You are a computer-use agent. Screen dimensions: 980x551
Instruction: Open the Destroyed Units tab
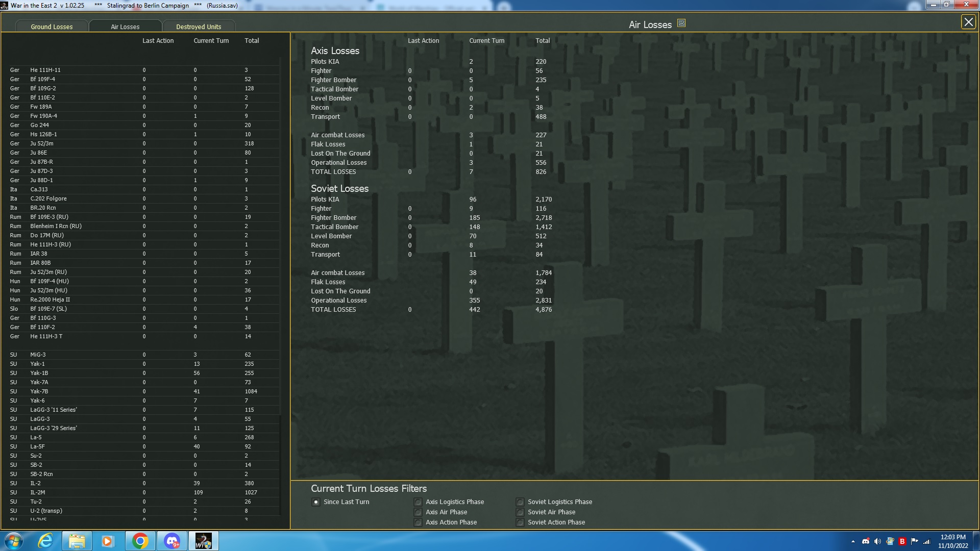click(x=199, y=27)
